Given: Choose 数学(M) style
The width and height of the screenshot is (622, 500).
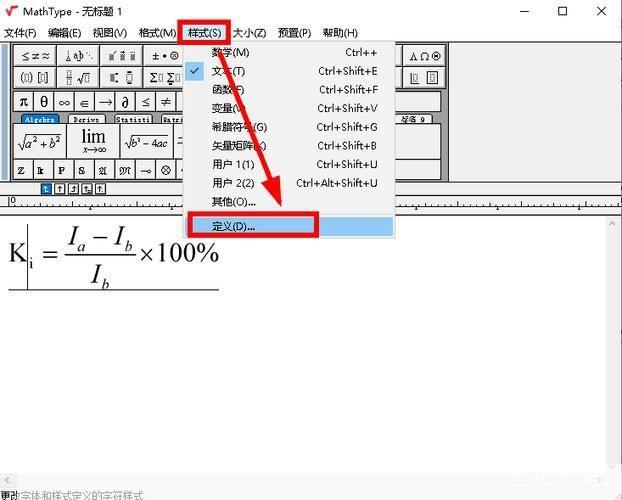Looking at the screenshot, I should coord(289,52).
